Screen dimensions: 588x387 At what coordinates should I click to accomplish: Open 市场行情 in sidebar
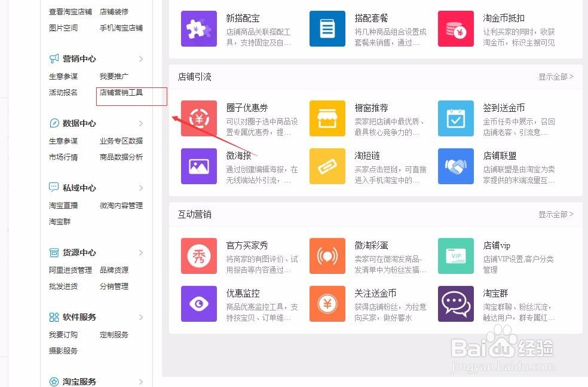coord(63,157)
